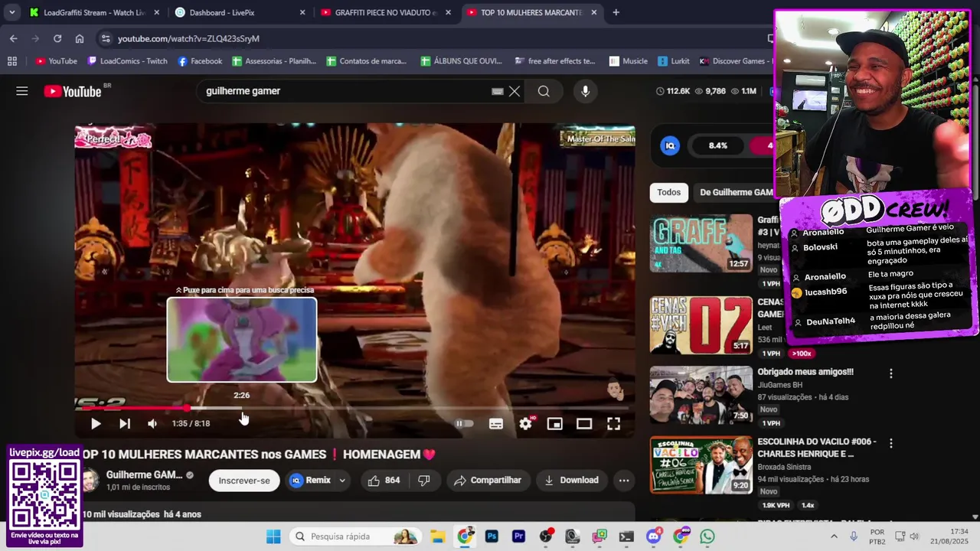Enter fullscreen mode
This screenshot has height=551, width=980.
(x=614, y=423)
